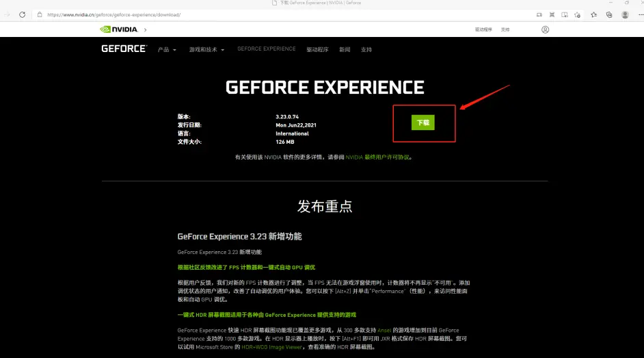Add this page to favorites star-plus icon
The height and width of the screenshot is (358, 644).
[x=578, y=15]
